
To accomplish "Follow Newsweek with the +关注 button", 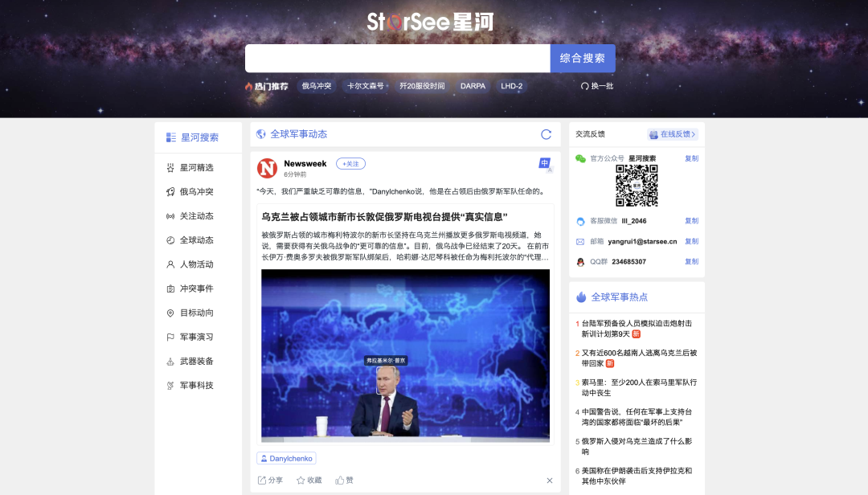I will tap(350, 163).
